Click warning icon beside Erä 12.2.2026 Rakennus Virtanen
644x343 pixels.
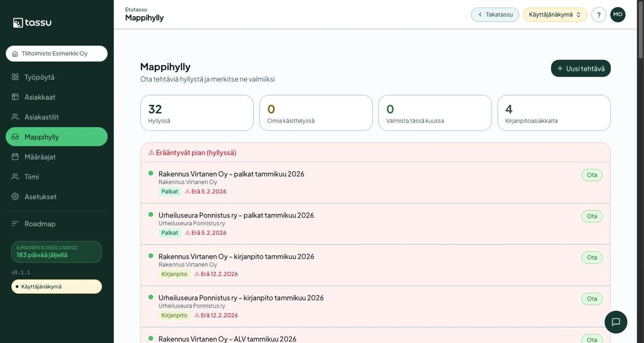(x=197, y=274)
